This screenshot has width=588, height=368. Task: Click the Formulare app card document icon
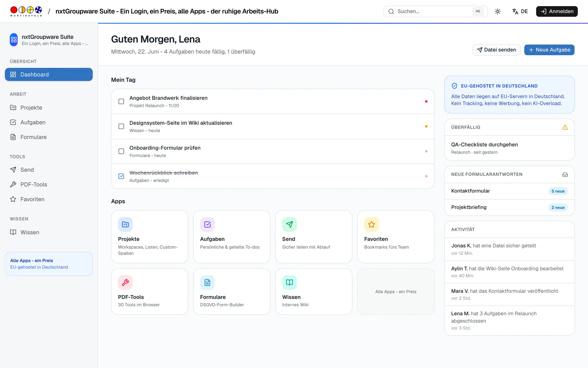coord(207,282)
